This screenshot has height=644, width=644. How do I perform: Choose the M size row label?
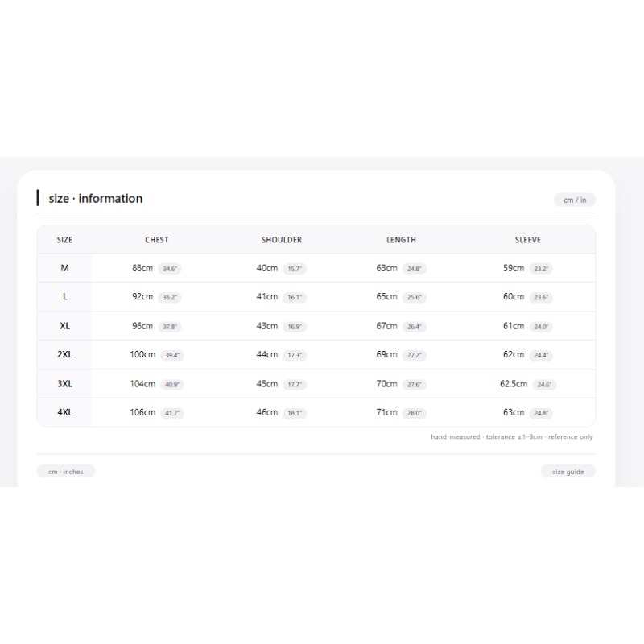click(64, 268)
